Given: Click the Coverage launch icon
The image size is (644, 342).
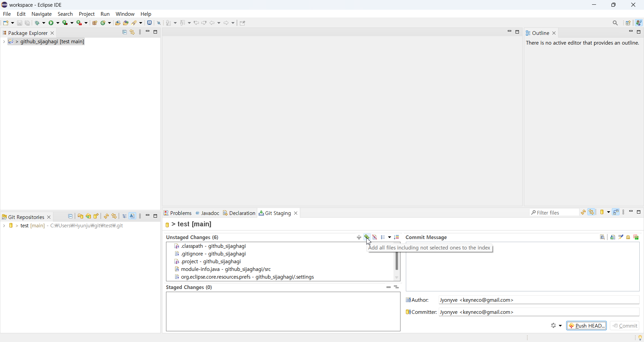Looking at the screenshot, I should tap(65, 23).
